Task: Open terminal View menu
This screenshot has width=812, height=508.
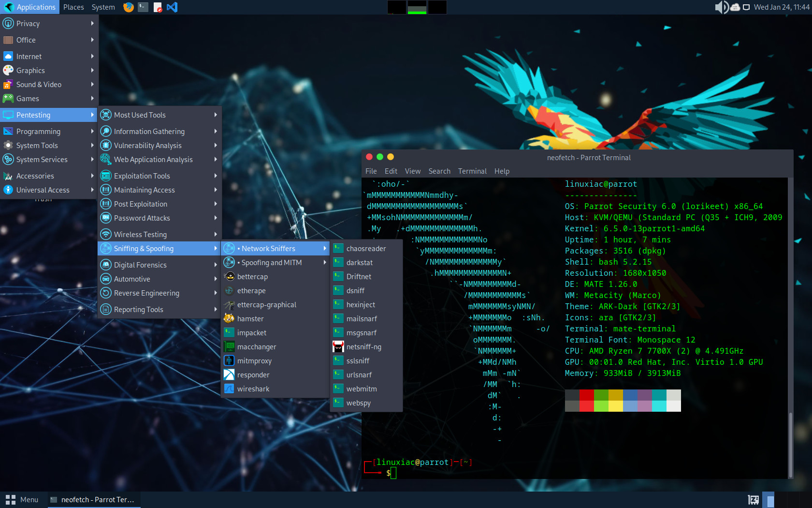Action: click(x=413, y=171)
